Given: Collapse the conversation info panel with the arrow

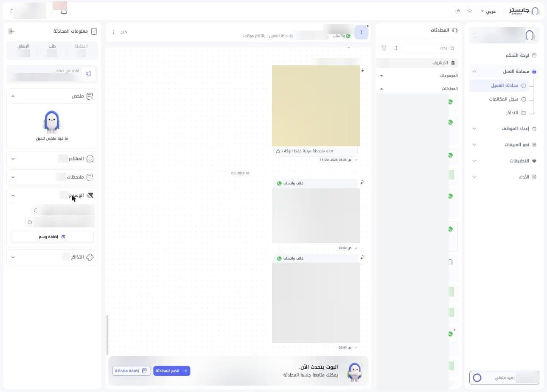Looking at the screenshot, I should coord(12,31).
